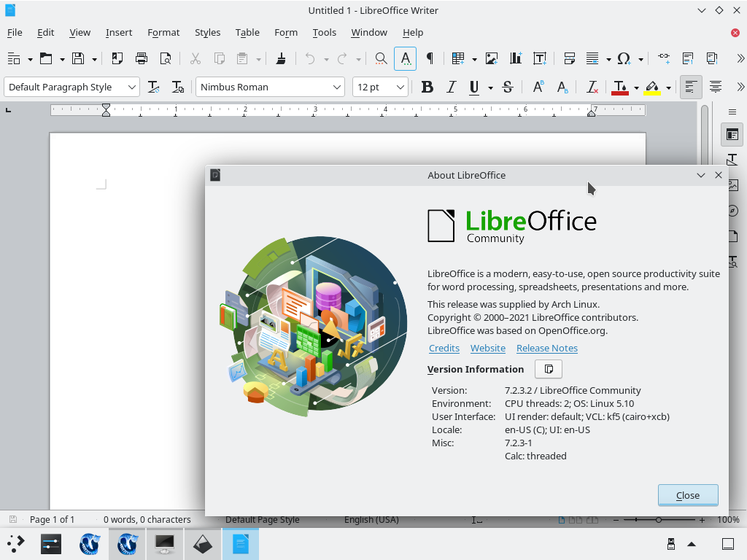The height and width of the screenshot is (560, 747).
Task: Open the KDE application launcher
Action: pos(16,544)
